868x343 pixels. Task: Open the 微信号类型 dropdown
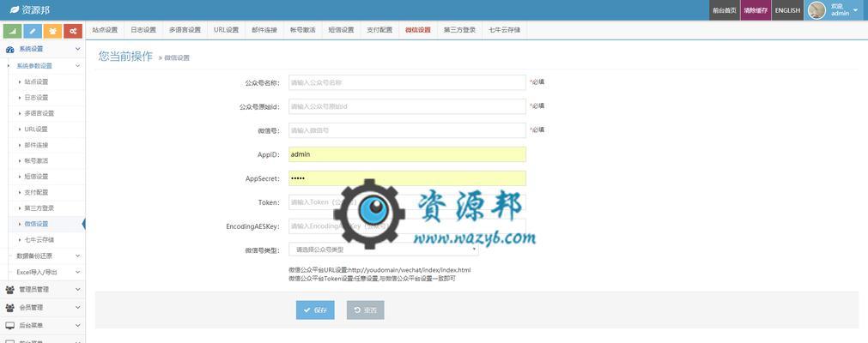pyautogui.click(x=384, y=250)
